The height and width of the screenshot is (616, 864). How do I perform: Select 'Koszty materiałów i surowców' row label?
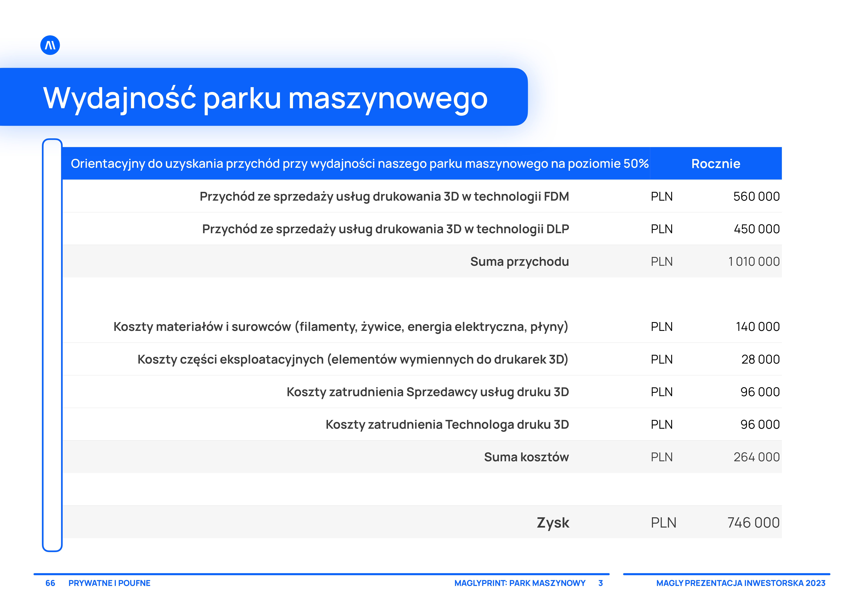[x=341, y=327]
